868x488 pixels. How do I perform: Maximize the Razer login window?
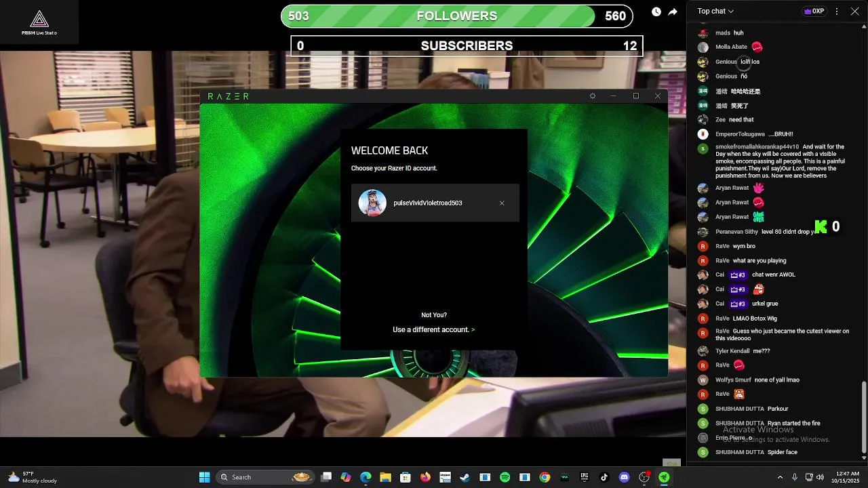click(x=635, y=96)
